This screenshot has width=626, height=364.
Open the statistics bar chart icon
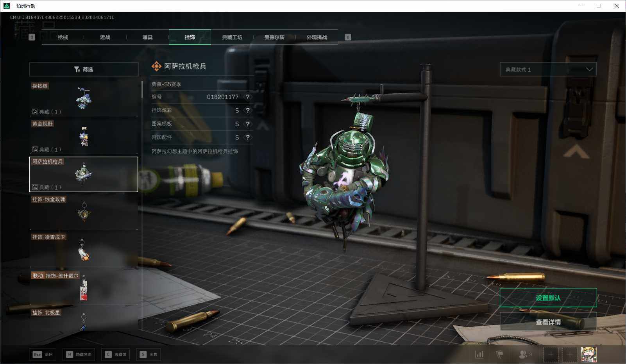479,355
